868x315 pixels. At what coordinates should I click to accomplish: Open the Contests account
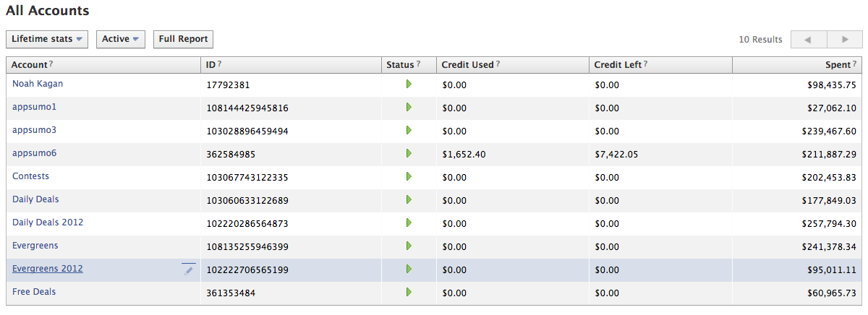point(30,176)
